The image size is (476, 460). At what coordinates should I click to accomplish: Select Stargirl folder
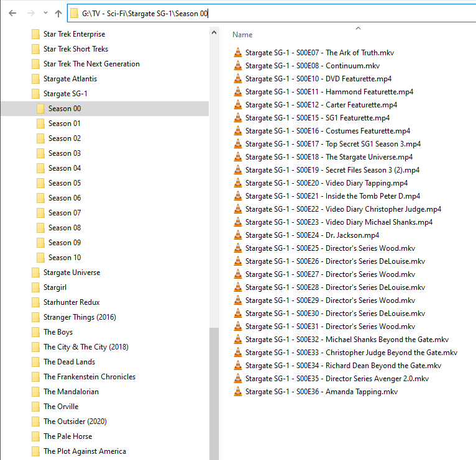55,287
